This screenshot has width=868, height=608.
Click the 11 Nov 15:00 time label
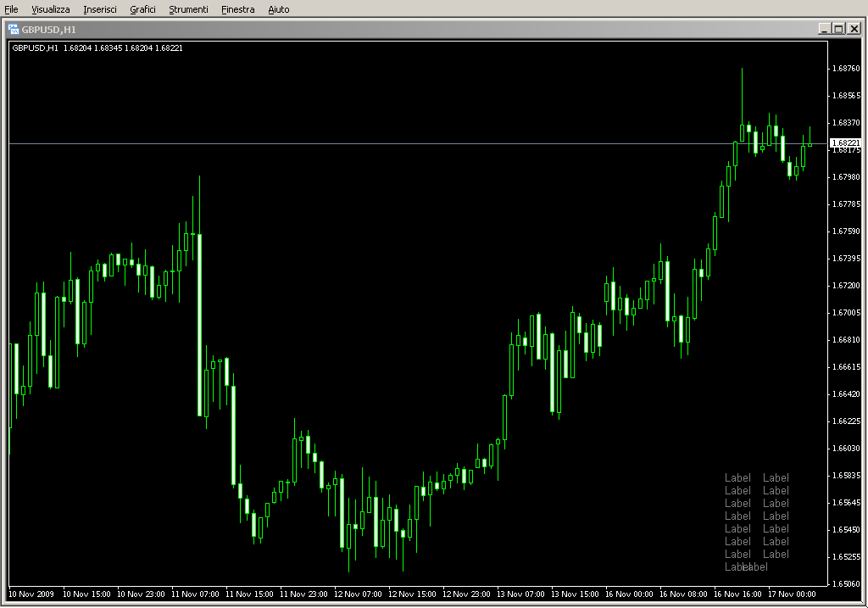coord(249,594)
